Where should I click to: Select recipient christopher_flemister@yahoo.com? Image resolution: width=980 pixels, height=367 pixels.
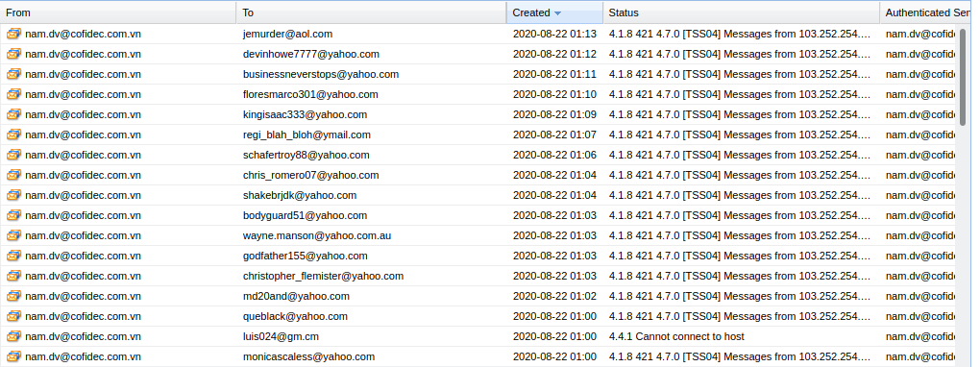coord(323,276)
